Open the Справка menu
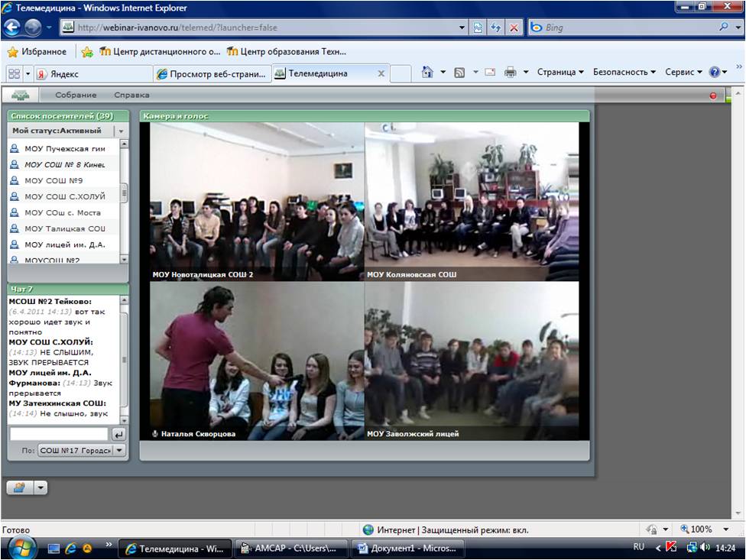Viewport: 746px width, 560px height. point(131,95)
